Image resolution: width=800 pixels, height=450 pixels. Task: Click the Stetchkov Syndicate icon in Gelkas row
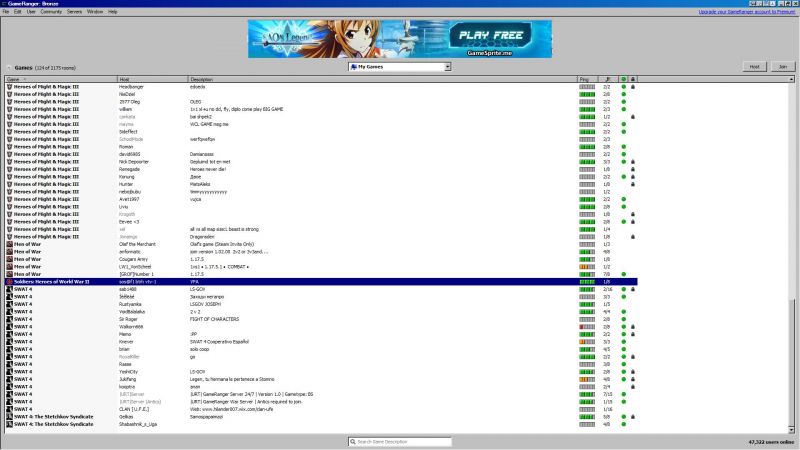pos(9,417)
